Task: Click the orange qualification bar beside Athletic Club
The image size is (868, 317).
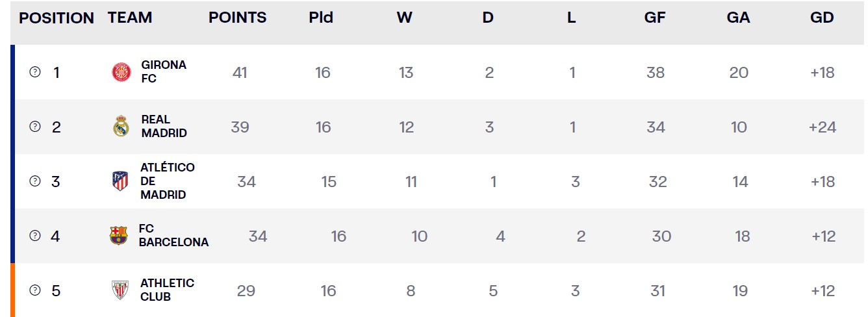Action: click(x=12, y=290)
